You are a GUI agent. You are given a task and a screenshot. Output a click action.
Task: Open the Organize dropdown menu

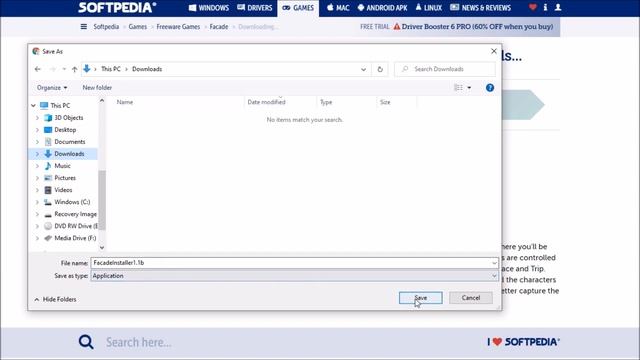52,88
